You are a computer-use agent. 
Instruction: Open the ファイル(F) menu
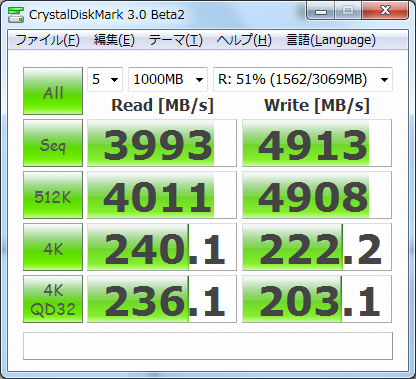pyautogui.click(x=47, y=40)
